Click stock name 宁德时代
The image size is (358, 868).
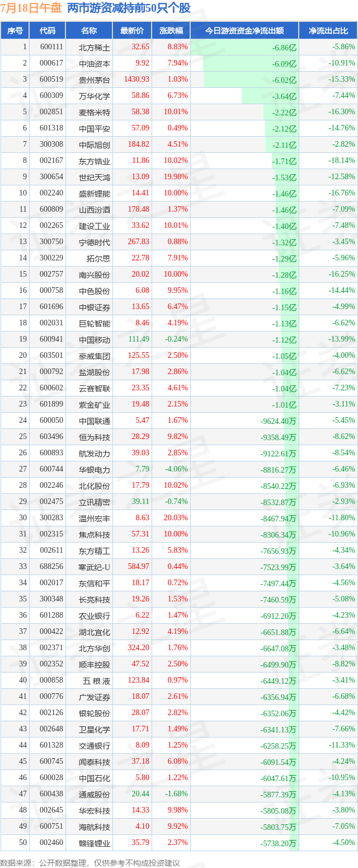coord(95,242)
